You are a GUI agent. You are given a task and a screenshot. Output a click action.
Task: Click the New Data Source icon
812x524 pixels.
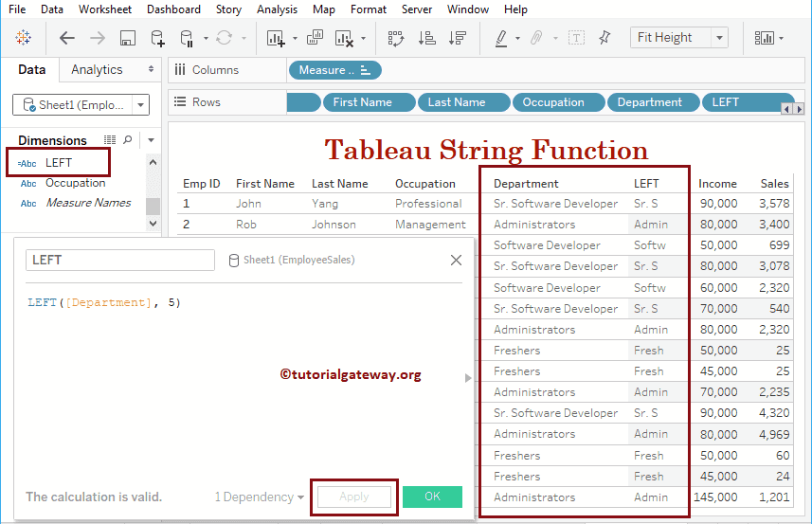(157, 38)
